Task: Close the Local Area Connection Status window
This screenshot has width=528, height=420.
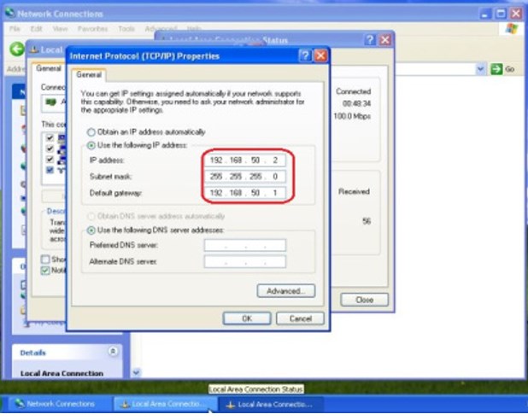Action: 385,40
